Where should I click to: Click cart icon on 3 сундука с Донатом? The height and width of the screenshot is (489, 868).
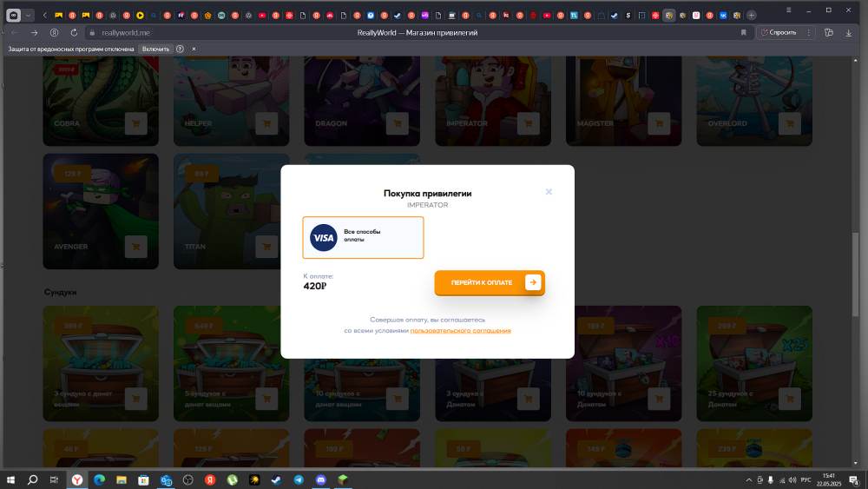coord(528,399)
